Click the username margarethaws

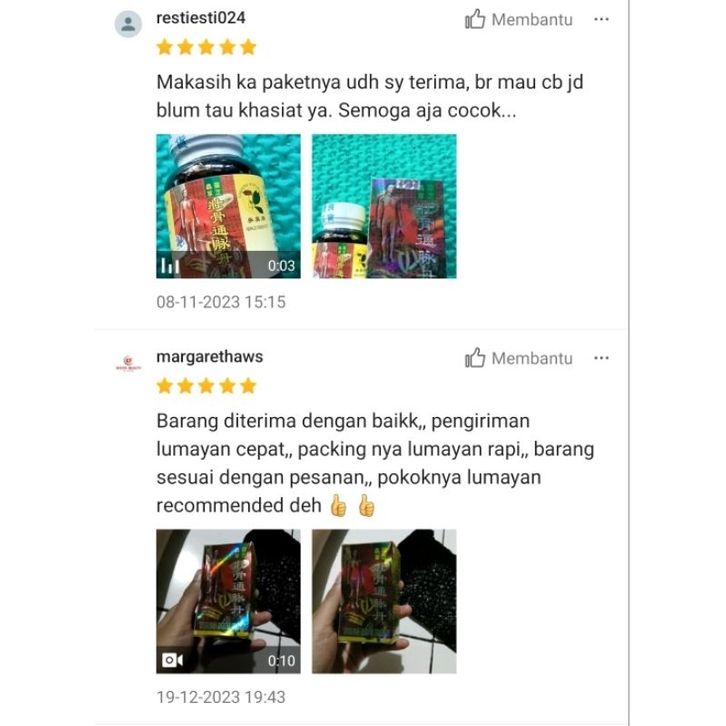[x=209, y=357]
